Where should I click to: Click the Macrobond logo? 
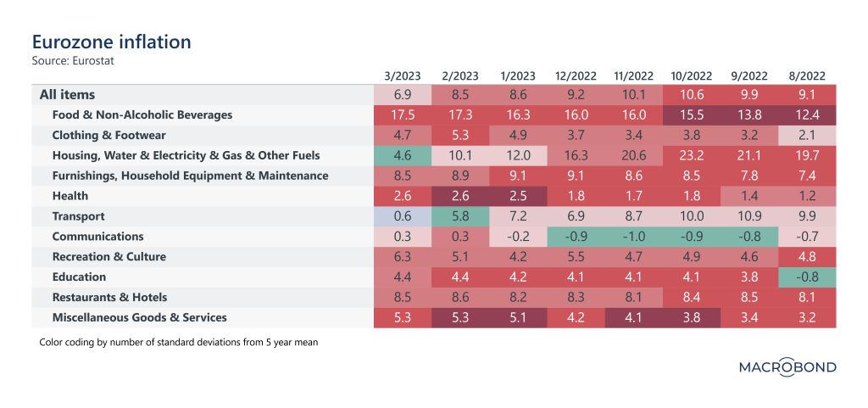(x=787, y=366)
